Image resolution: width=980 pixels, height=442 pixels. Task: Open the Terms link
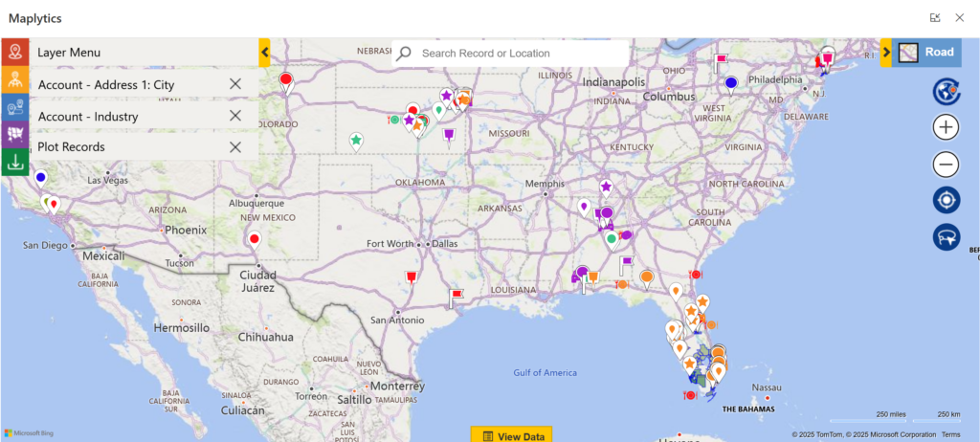[x=950, y=434]
